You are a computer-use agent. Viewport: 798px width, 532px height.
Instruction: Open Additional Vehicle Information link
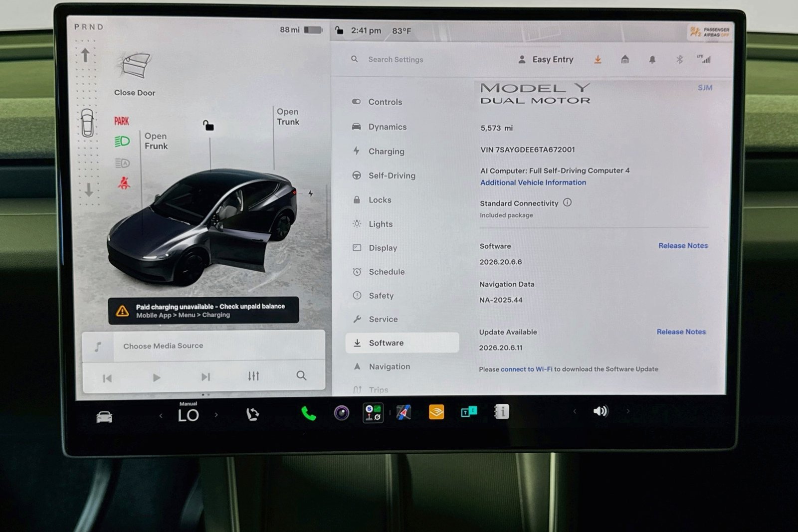click(x=533, y=182)
